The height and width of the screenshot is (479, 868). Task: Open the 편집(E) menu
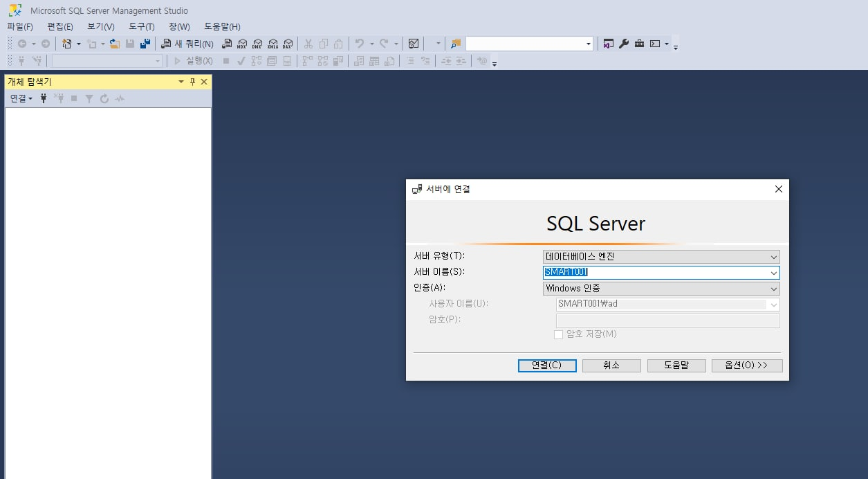(60, 26)
